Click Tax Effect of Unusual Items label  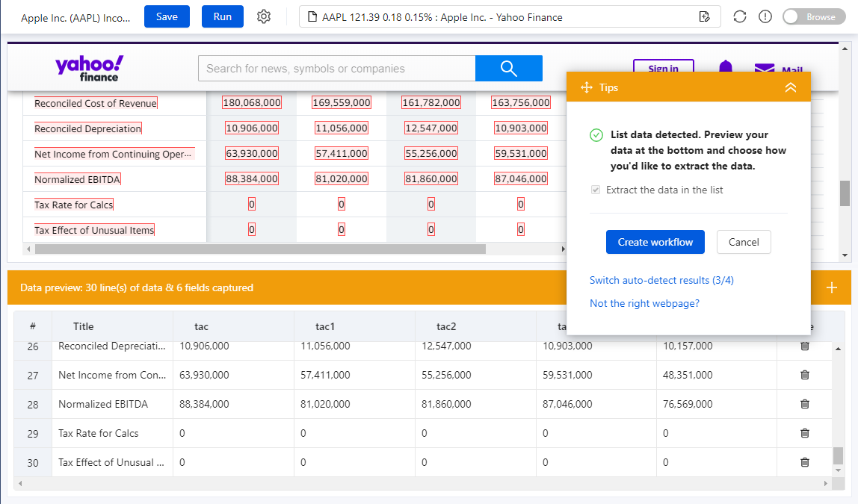[94, 230]
